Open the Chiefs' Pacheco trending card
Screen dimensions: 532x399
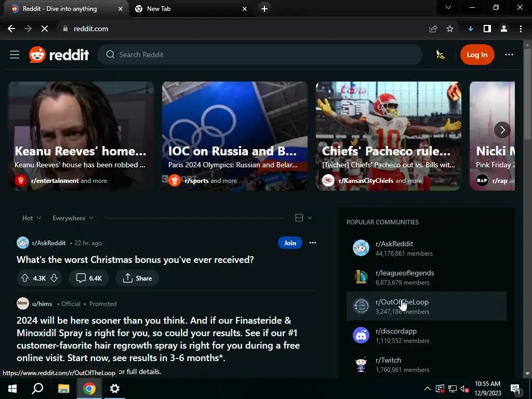(x=389, y=136)
